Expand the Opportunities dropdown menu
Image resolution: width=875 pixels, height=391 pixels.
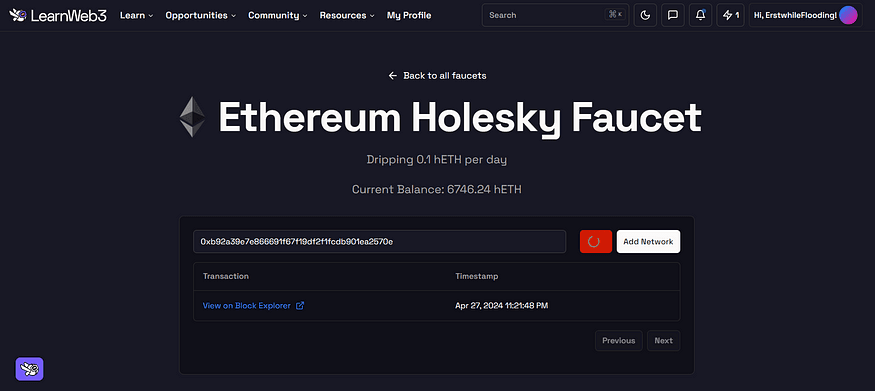[200, 15]
